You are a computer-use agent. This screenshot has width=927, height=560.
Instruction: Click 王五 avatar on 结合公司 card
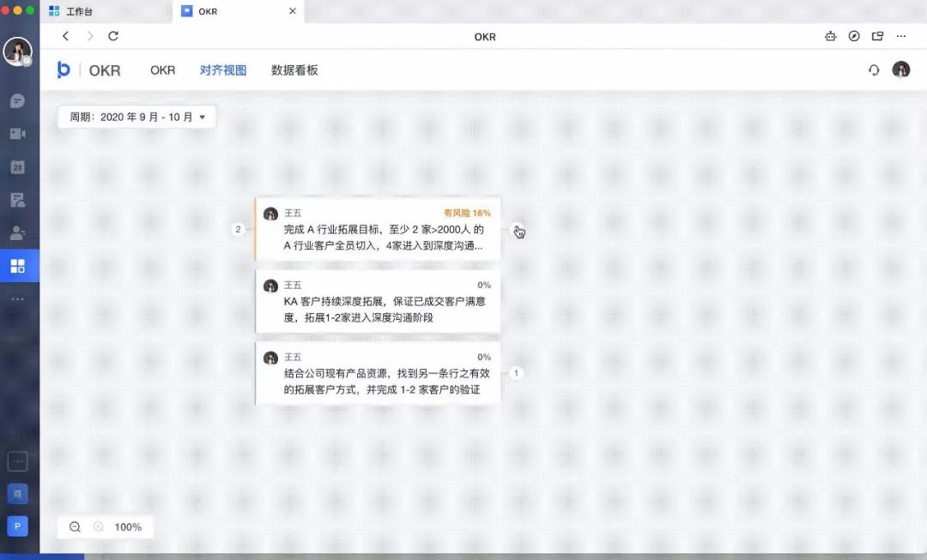pos(270,358)
